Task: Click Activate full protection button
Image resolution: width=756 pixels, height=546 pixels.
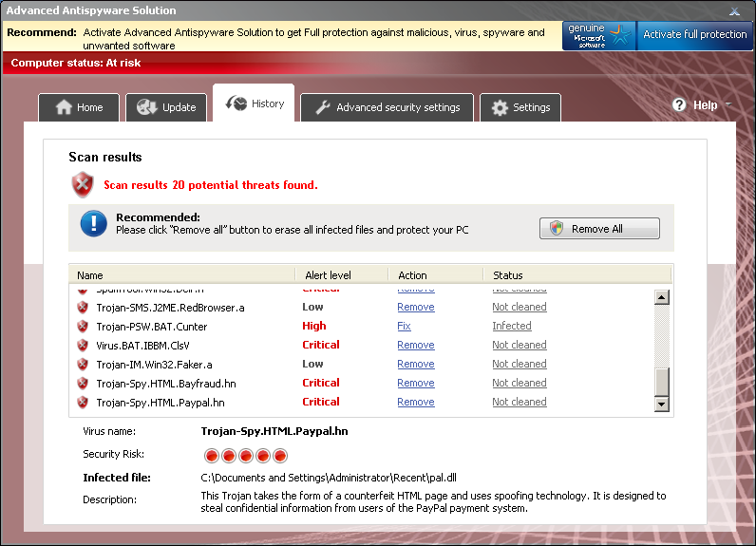Action: 695,35
